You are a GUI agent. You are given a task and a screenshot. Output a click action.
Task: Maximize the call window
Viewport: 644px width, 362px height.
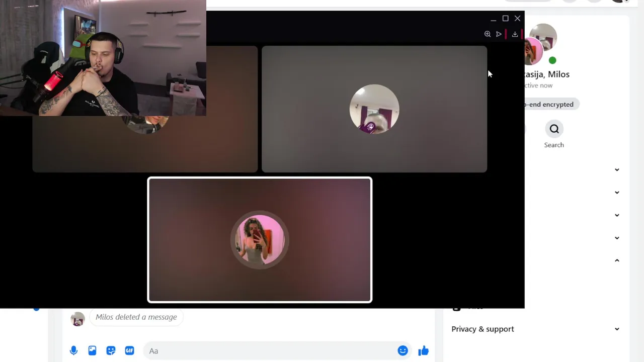[505, 18]
